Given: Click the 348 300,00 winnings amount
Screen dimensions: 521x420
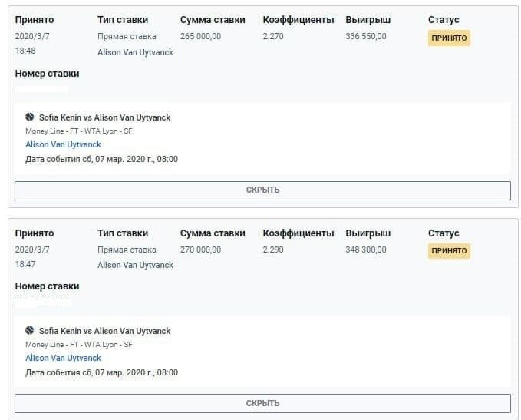Looking at the screenshot, I should pos(366,250).
